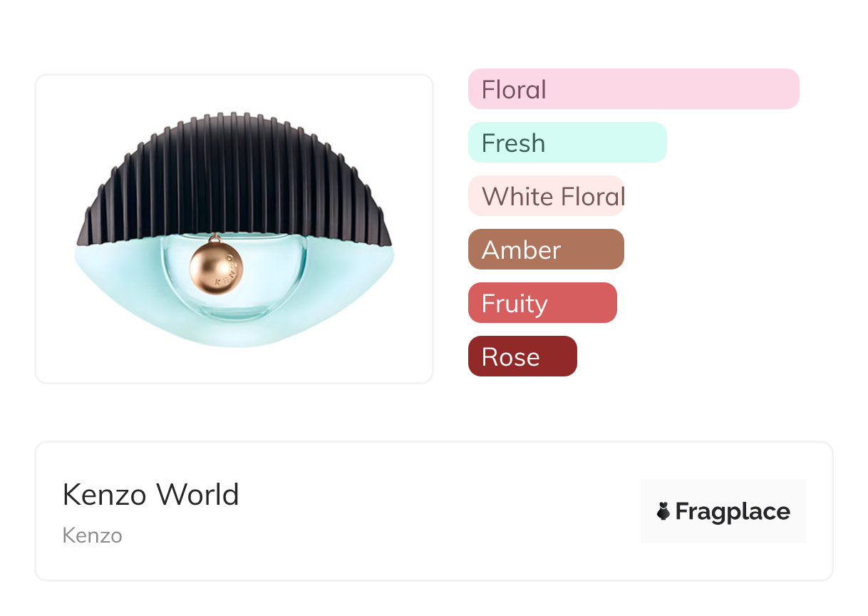Select the Fresh accord bar
The image size is (868, 616).
pos(567,143)
